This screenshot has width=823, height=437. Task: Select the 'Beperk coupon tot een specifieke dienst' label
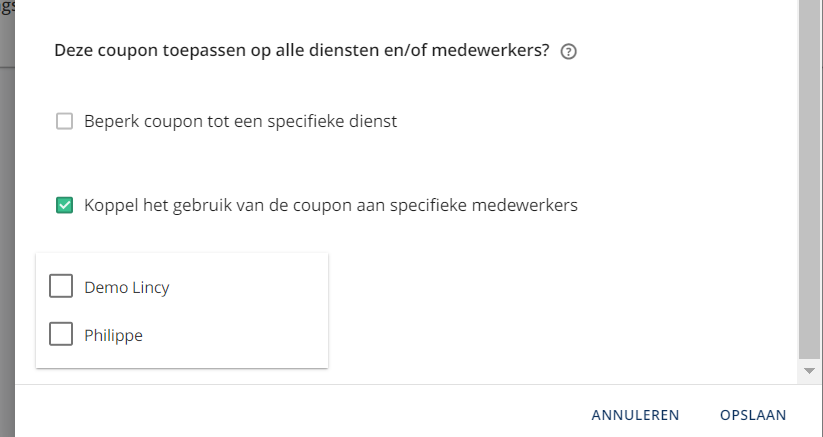click(x=240, y=121)
